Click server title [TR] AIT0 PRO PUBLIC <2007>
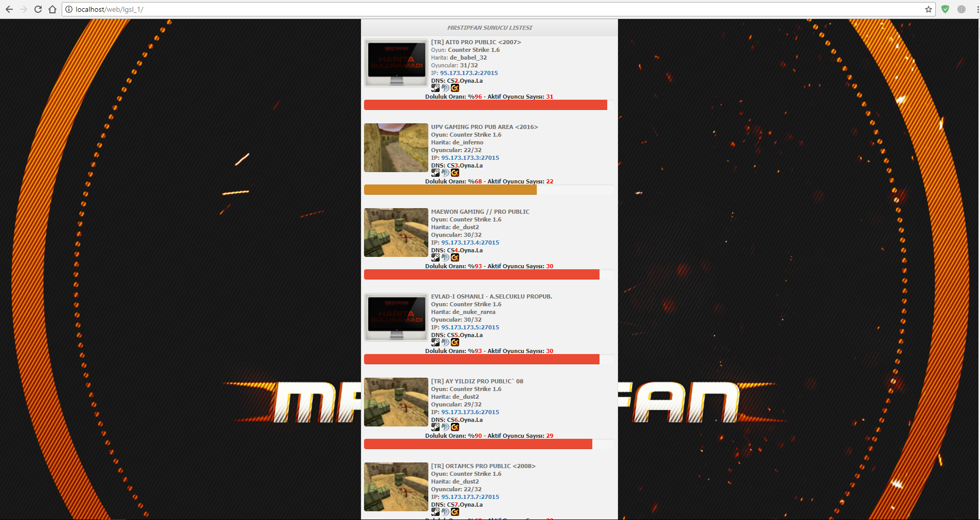This screenshot has width=980, height=520. tap(476, 42)
